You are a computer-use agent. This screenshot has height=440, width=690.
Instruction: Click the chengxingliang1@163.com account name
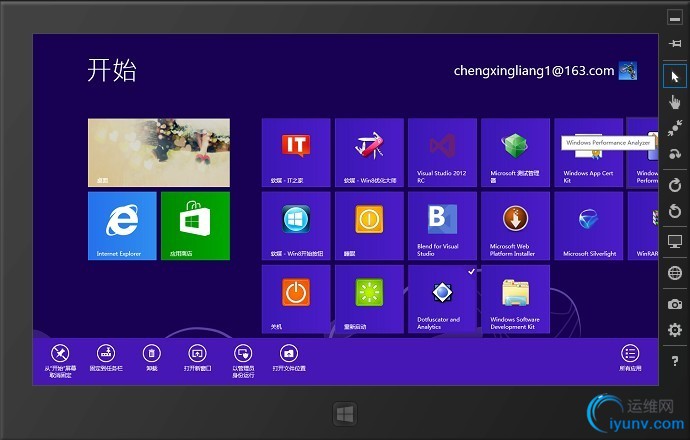tap(534, 71)
